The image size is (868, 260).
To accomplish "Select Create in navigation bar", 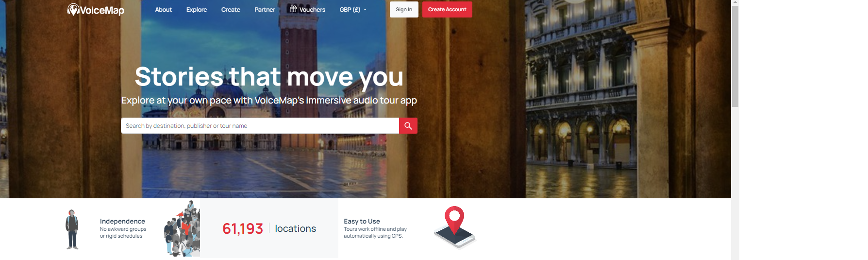I will pyautogui.click(x=231, y=10).
